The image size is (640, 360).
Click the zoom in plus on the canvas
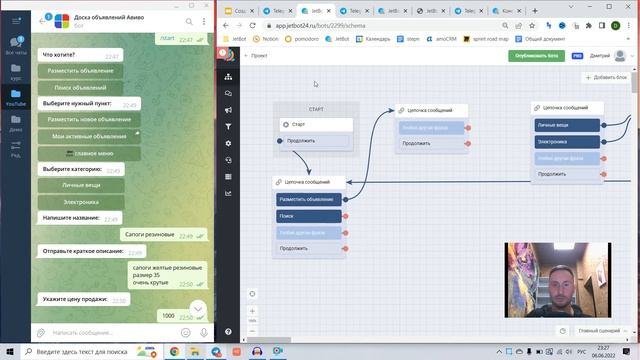252,311
